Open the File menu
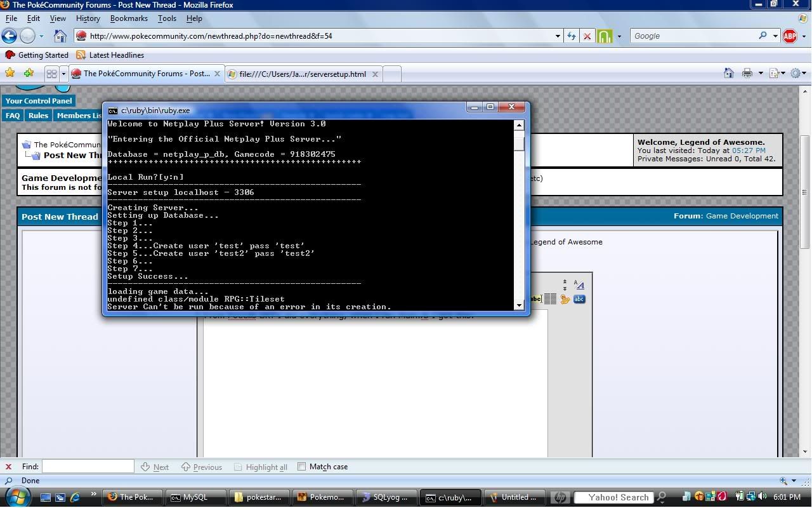The width and height of the screenshot is (812, 508). (11, 18)
